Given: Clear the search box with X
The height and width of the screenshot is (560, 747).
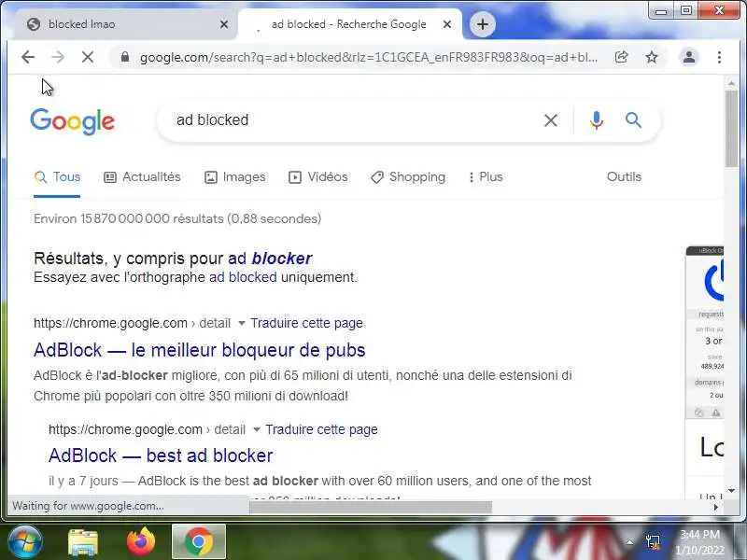Looking at the screenshot, I should (x=551, y=120).
